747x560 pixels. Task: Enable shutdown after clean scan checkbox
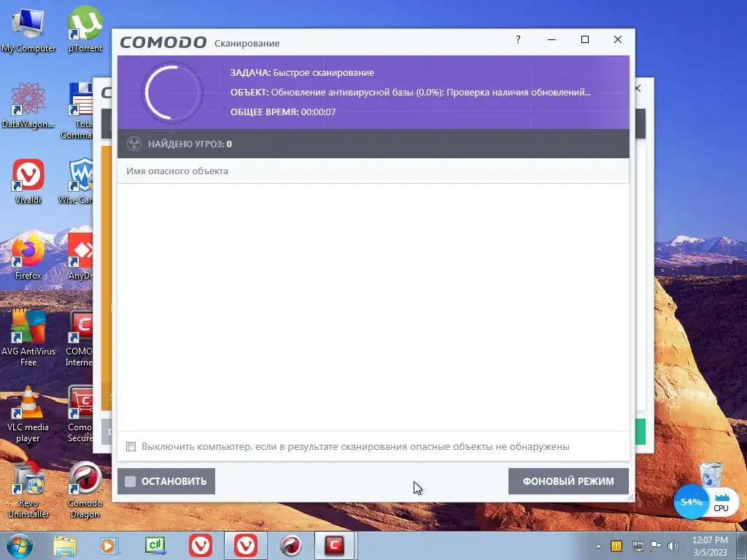coord(131,447)
